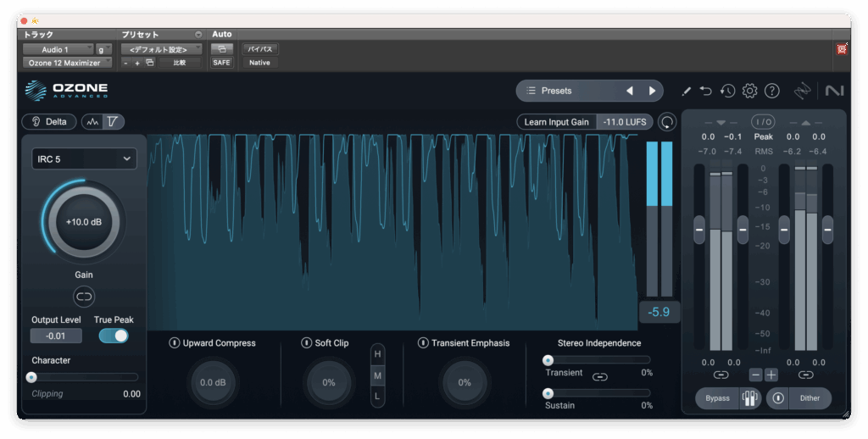The image size is (868, 439).
Task: Click the undo history clock icon
Action: (727, 91)
